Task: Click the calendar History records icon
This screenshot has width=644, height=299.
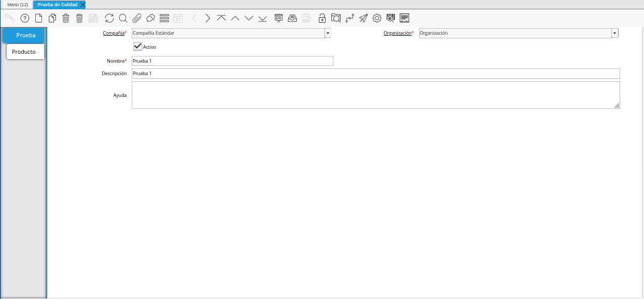Action: click(178, 18)
